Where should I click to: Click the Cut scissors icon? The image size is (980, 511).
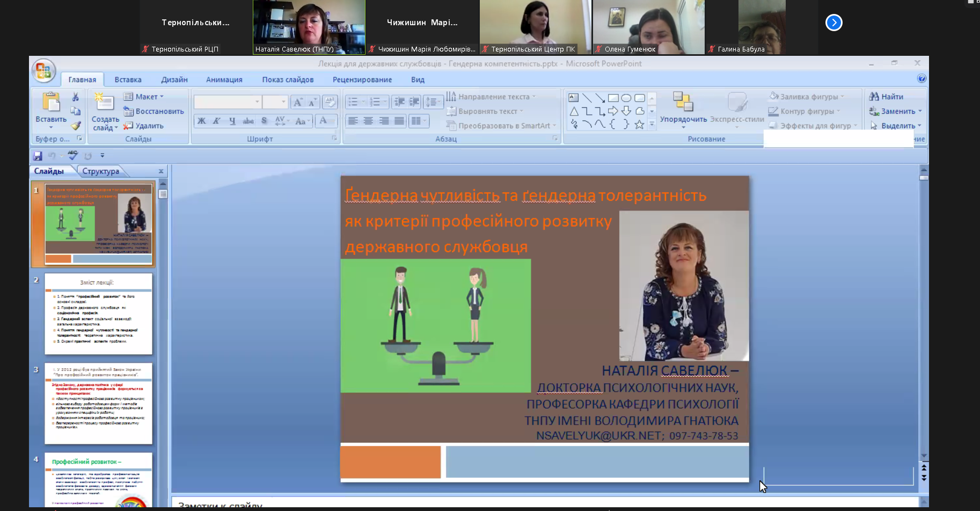[76, 97]
